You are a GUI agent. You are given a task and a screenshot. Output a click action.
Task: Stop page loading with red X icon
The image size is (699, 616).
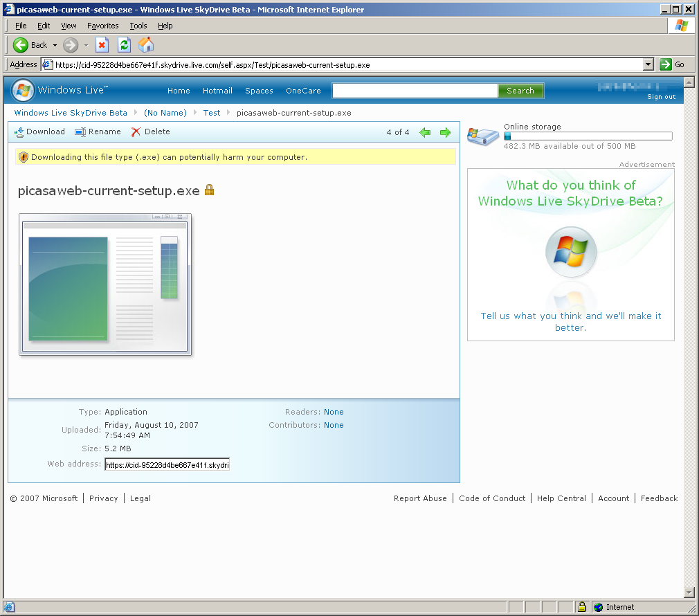coord(102,45)
